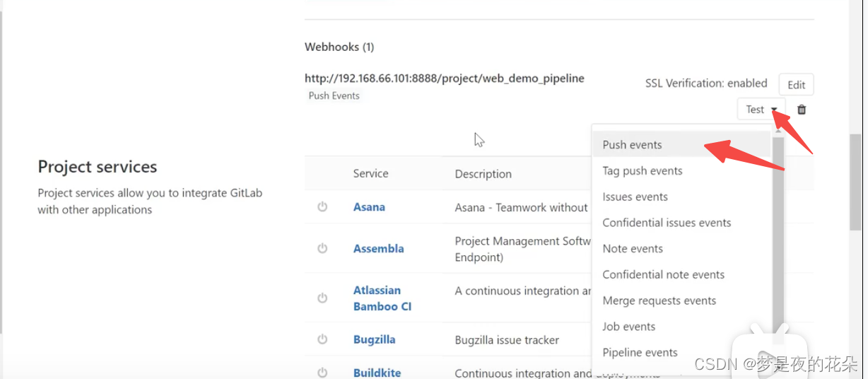Pick Note events from the list

coord(681,249)
